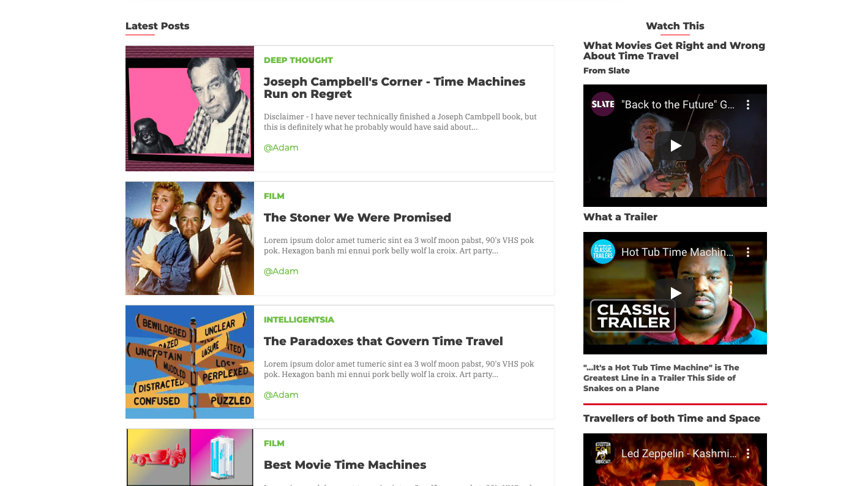This screenshot has height=486, width=868.
Task: Click @Adam author link under Paradoxes post
Action: 281,395
